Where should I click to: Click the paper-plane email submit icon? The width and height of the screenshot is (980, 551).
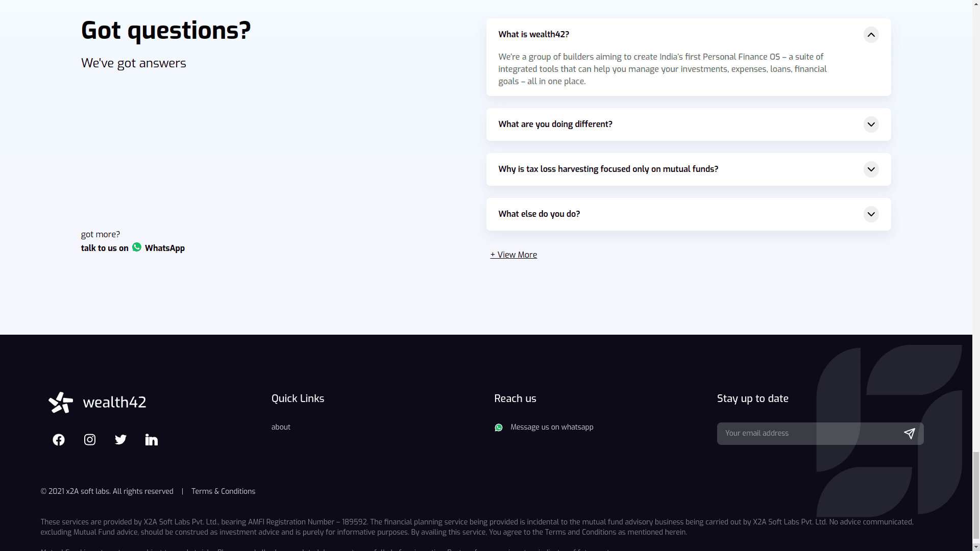coord(909,434)
